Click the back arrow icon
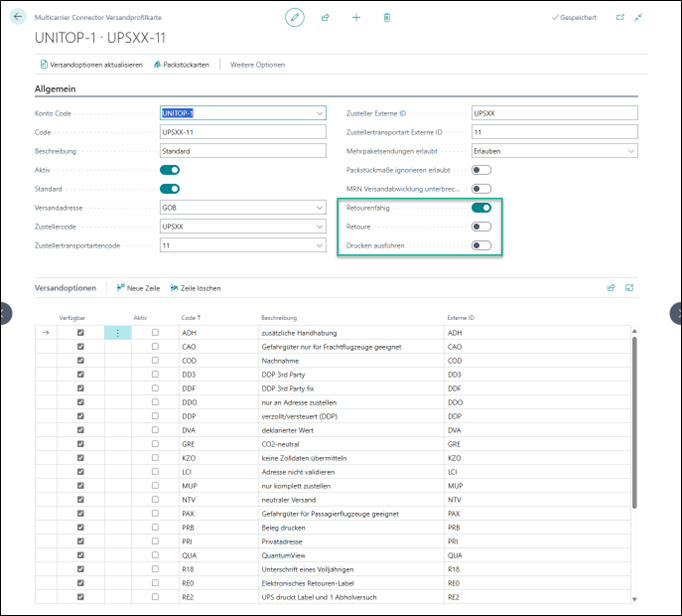The width and height of the screenshot is (682, 616). point(18,18)
